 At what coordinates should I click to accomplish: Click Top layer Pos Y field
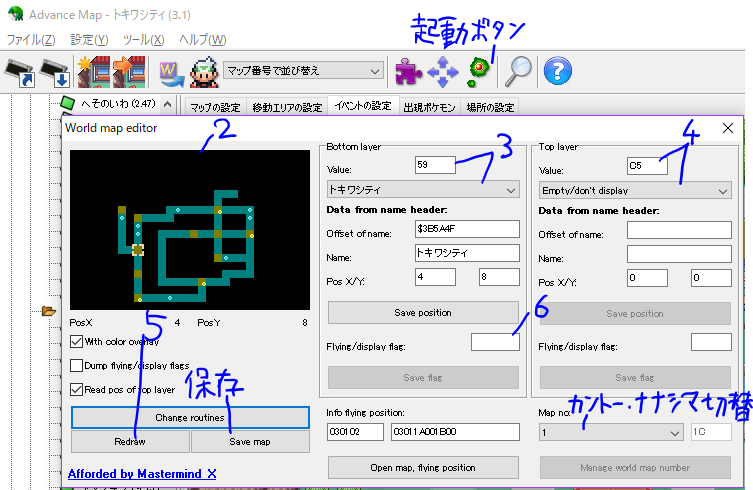(x=711, y=278)
